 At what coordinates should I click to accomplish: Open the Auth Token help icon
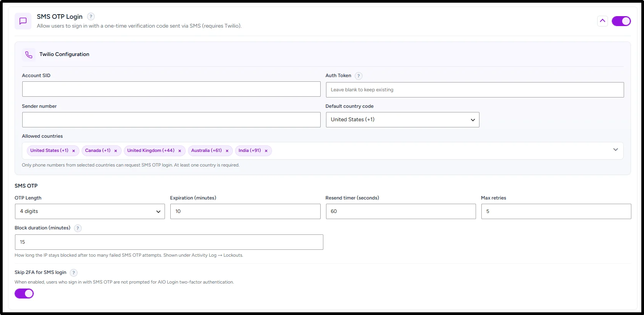click(359, 76)
